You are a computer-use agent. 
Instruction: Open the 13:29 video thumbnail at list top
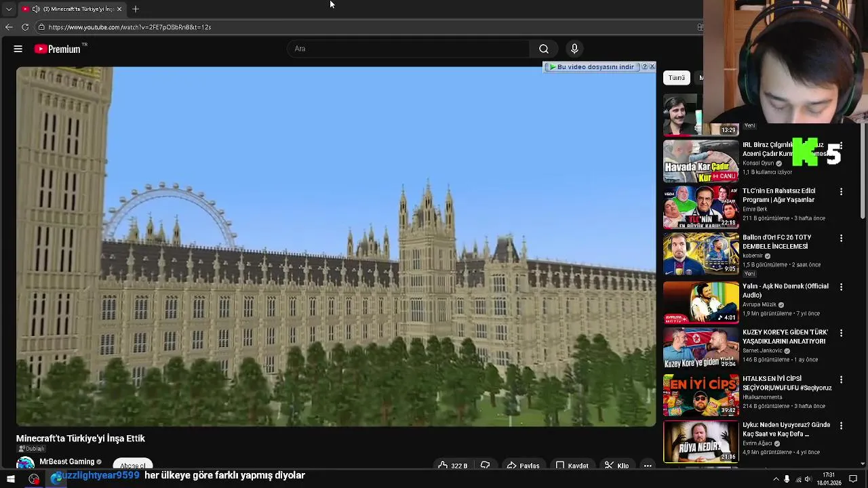click(701, 115)
